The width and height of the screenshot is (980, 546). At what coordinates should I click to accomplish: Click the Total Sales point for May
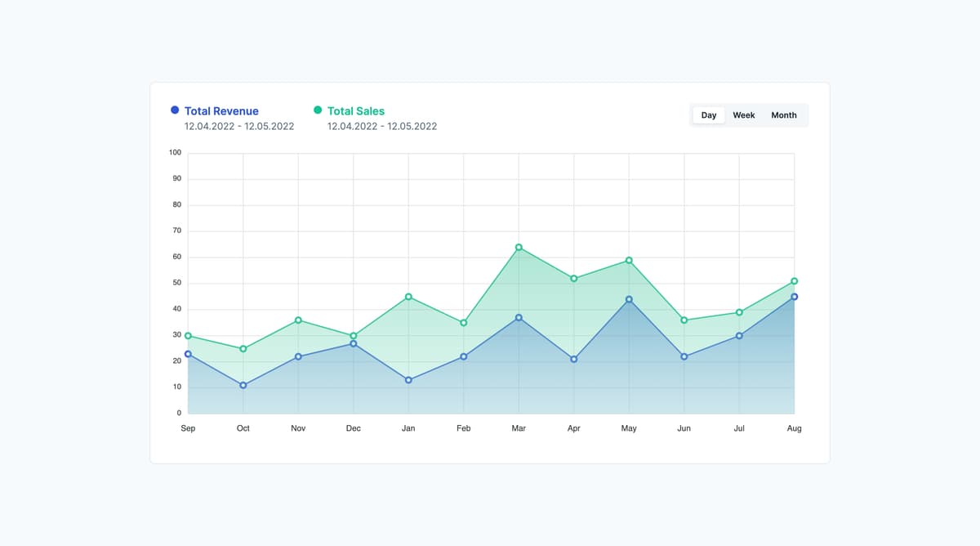pyautogui.click(x=629, y=261)
